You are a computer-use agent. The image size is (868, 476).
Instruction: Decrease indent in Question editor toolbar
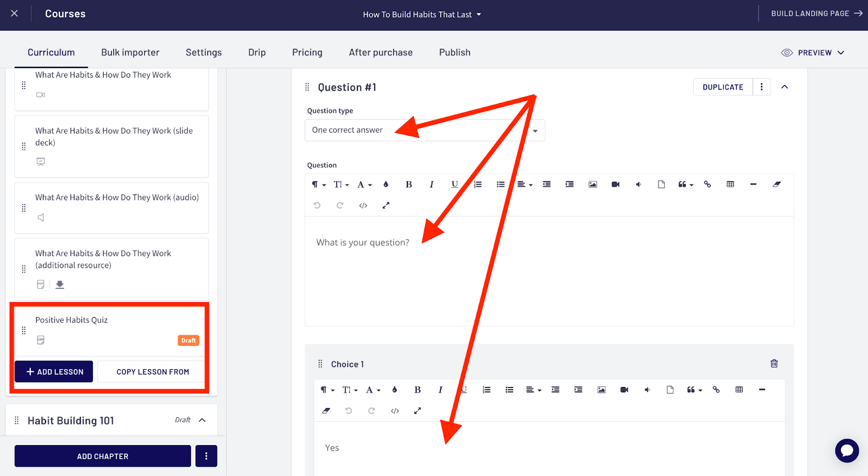tap(547, 185)
